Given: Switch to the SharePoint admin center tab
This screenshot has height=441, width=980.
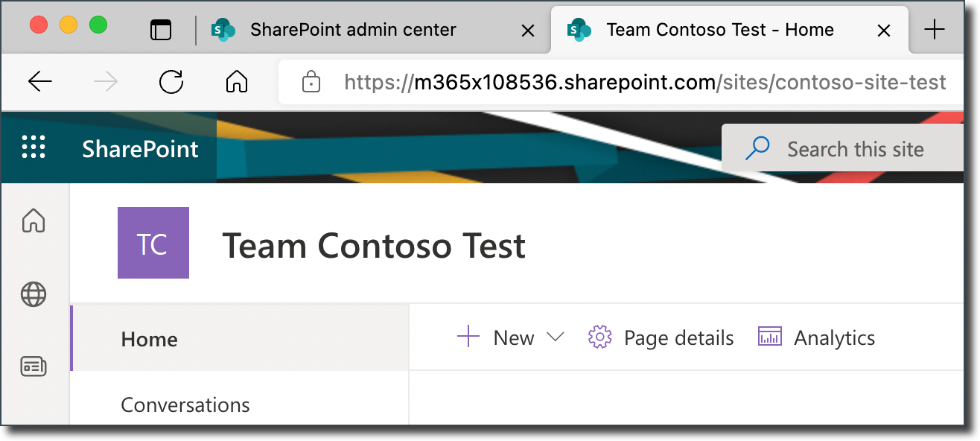Looking at the screenshot, I should point(354,30).
